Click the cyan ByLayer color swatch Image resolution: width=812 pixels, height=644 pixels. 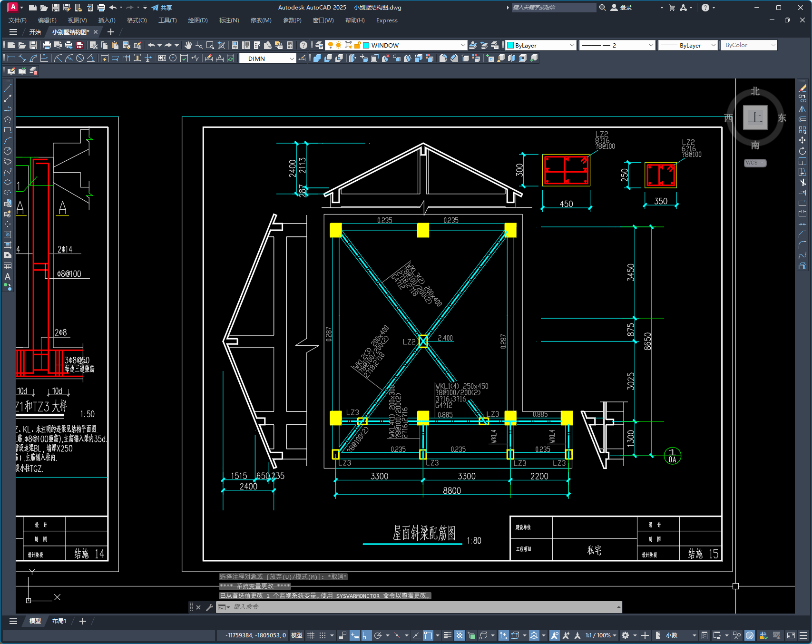click(x=510, y=45)
